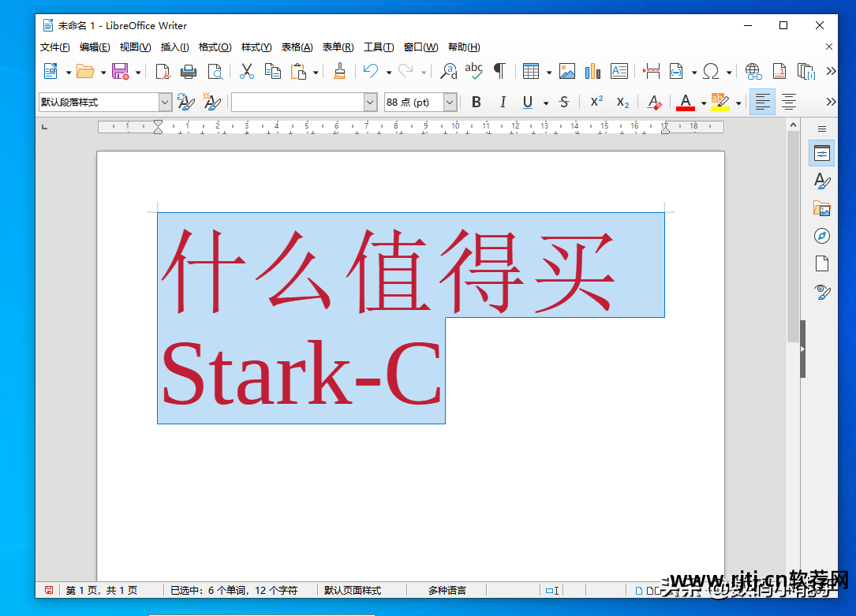Open print preview icon

click(x=215, y=72)
